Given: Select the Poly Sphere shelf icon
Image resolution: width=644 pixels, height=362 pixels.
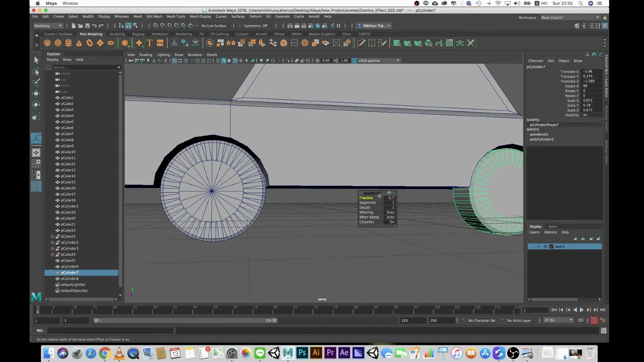Looking at the screenshot, I should click(x=47, y=43).
